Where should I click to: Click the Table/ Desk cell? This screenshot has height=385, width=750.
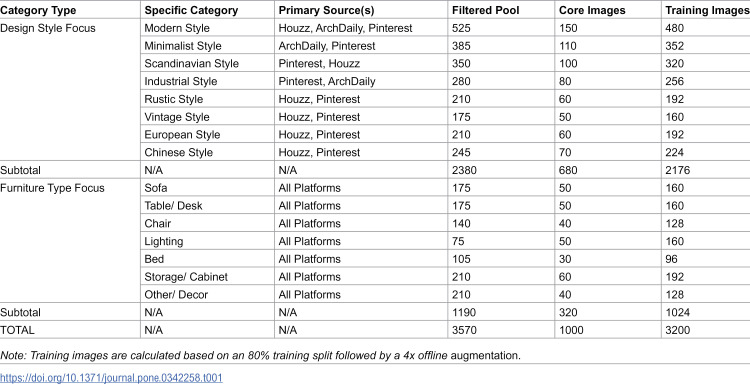point(173,206)
